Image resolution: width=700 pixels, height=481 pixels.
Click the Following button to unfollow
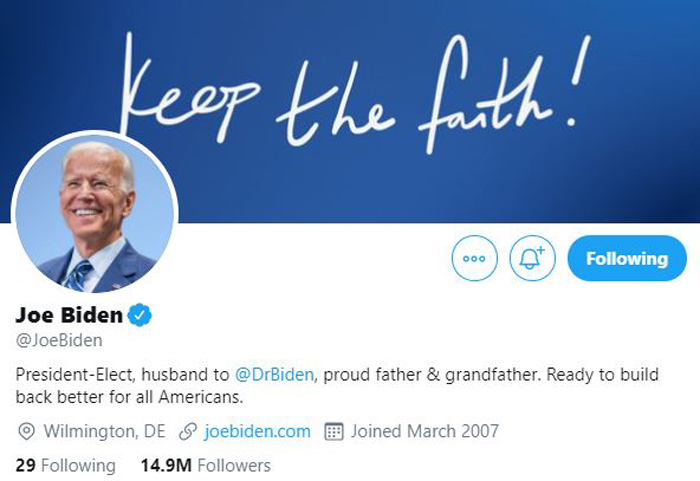[x=626, y=259]
